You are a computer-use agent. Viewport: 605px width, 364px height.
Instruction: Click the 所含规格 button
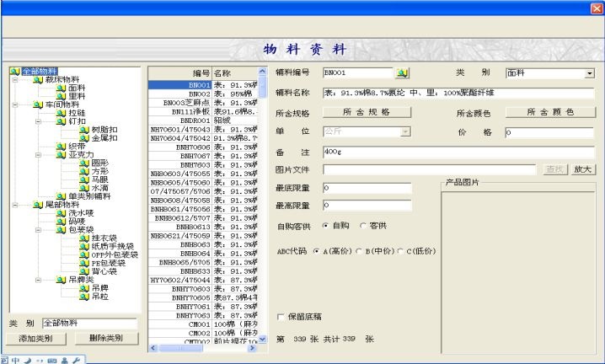click(x=367, y=112)
